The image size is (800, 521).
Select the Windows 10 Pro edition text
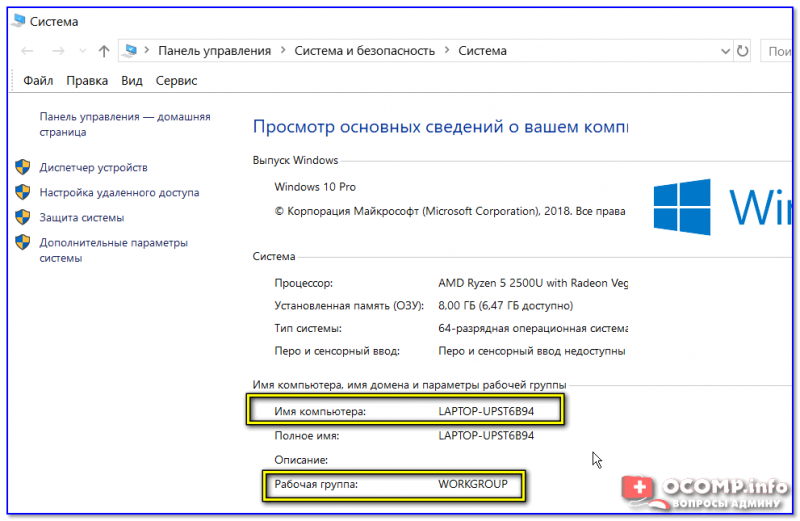click(315, 187)
